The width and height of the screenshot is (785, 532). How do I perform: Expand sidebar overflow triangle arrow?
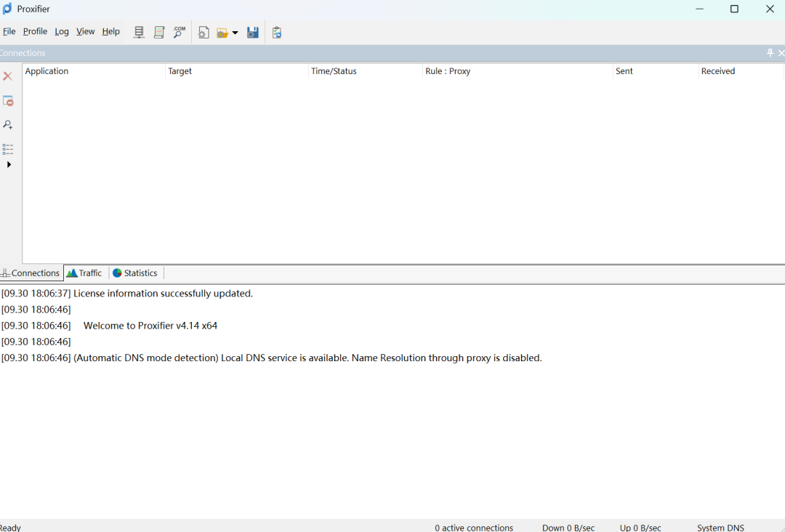[x=9, y=165]
